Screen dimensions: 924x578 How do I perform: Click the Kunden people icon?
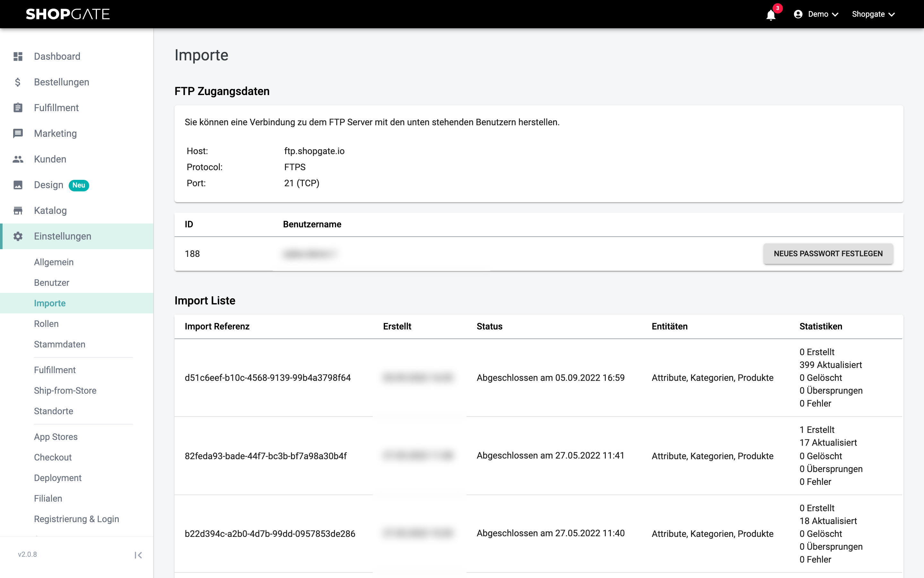click(x=18, y=159)
